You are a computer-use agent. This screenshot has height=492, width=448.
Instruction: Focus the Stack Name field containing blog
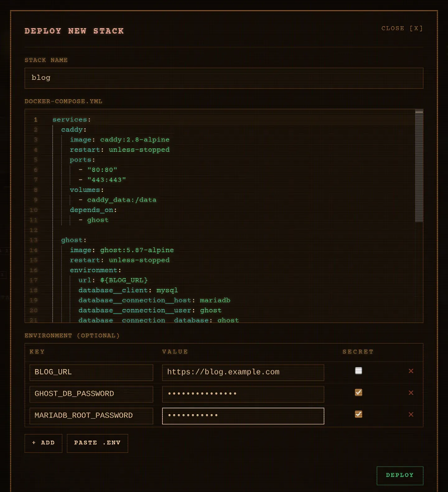tap(224, 78)
